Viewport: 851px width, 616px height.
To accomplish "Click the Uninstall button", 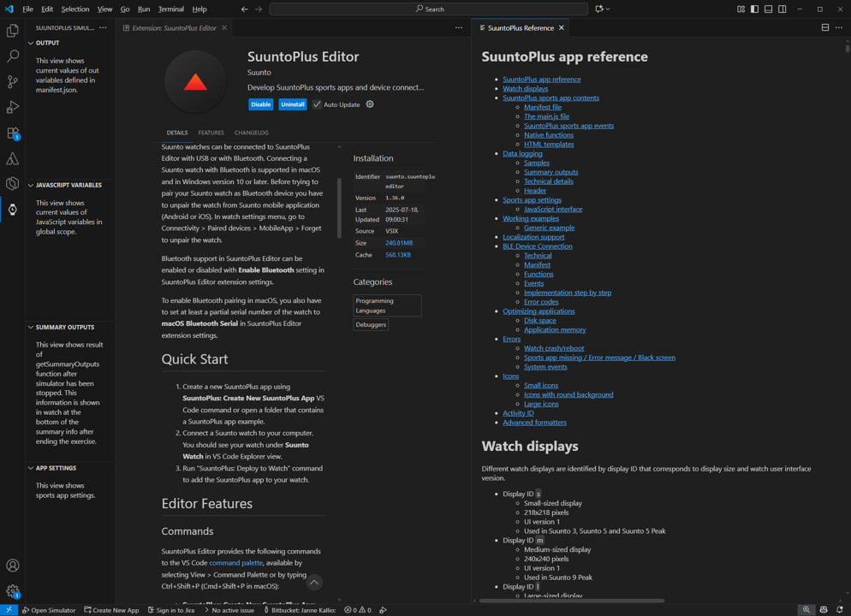I will click(292, 104).
